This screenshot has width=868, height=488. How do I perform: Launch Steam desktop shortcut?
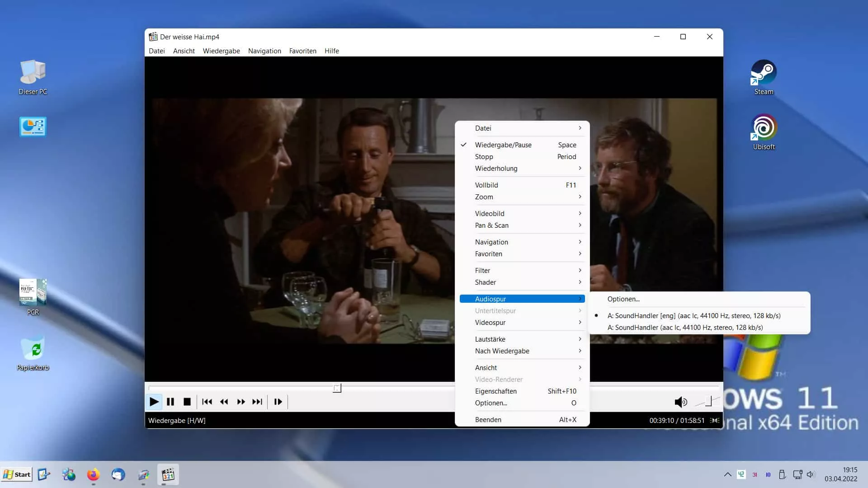(764, 77)
